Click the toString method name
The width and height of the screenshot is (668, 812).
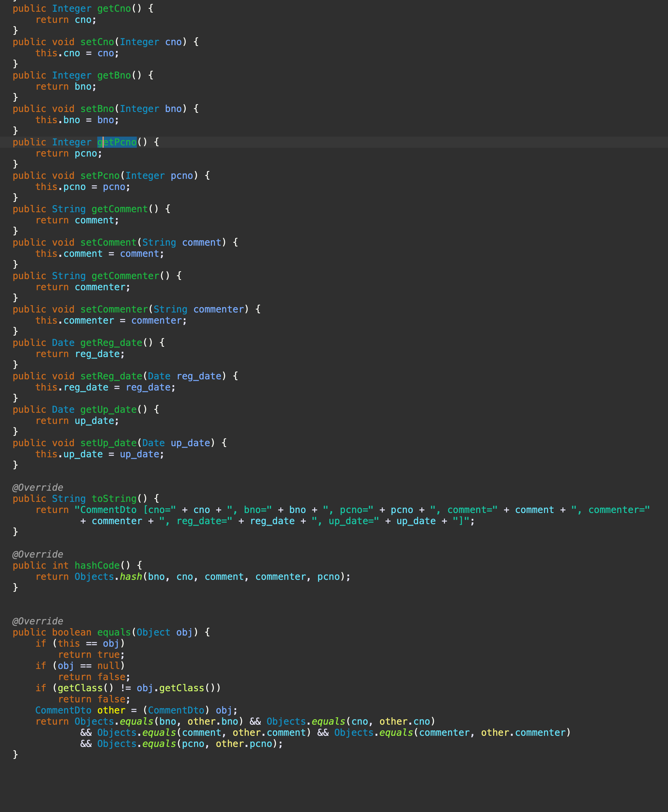click(x=114, y=499)
